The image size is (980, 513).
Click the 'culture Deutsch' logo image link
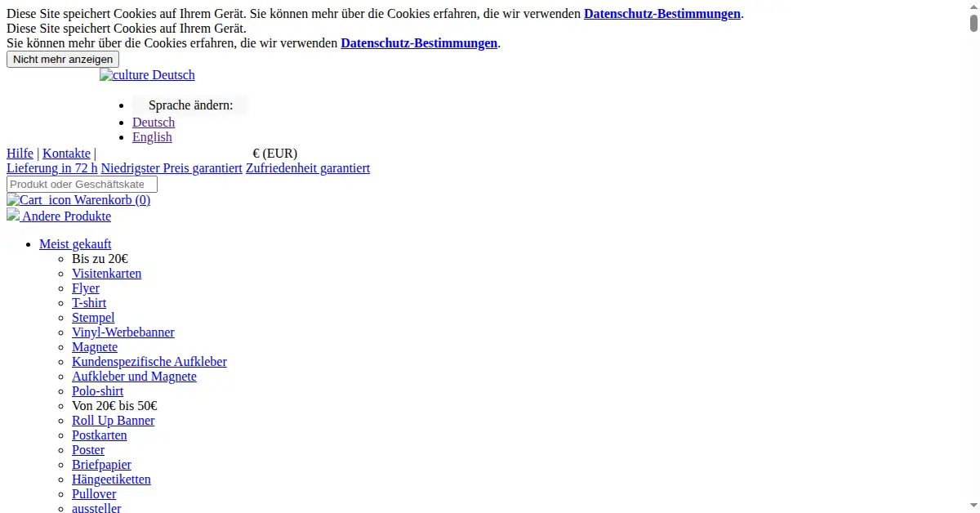(147, 75)
